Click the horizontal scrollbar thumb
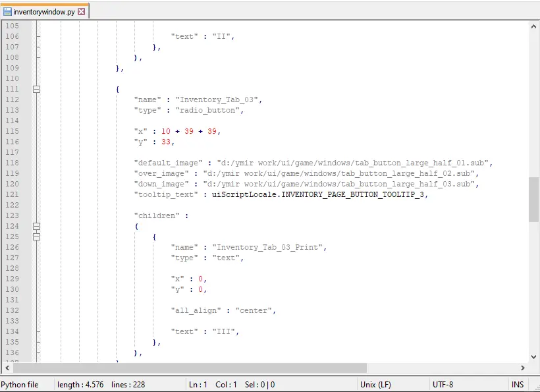Screen dimensions: 540x392 [x=190, y=368]
